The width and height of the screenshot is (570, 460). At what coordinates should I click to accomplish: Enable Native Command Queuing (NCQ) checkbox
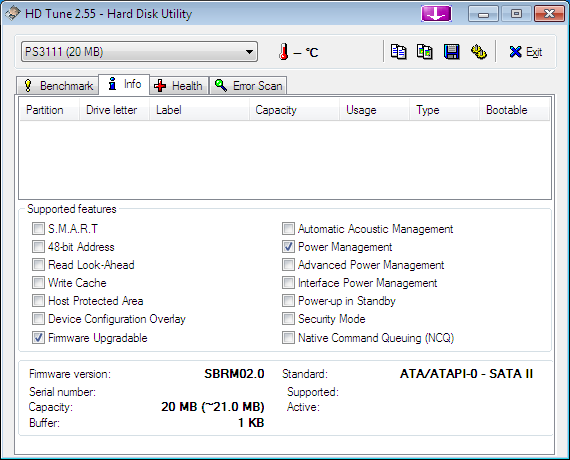click(x=288, y=337)
